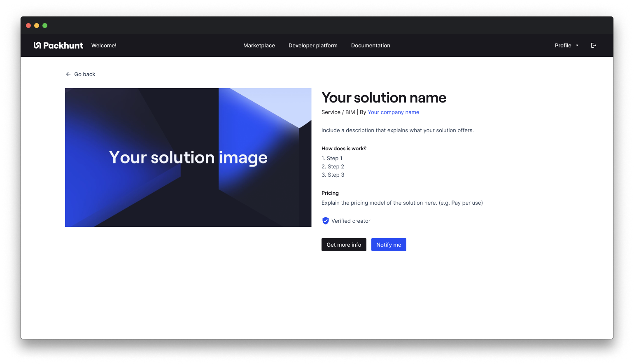Open the Profile menu
634x364 pixels.
[566, 45]
